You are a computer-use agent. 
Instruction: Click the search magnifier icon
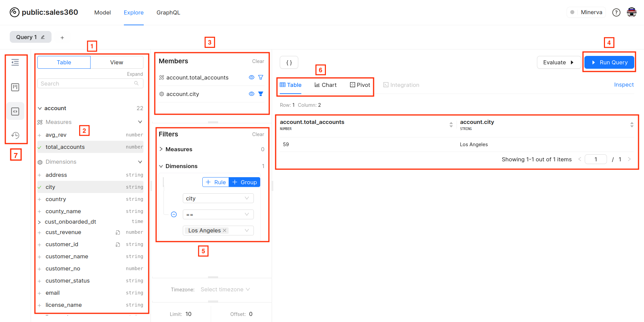pos(136,83)
